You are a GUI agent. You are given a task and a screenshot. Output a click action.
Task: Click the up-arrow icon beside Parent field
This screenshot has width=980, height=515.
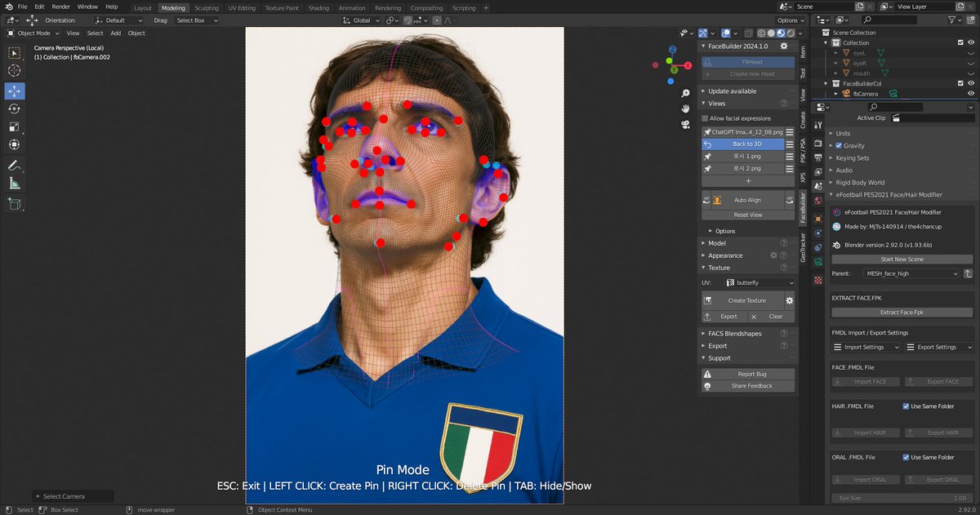[968, 274]
